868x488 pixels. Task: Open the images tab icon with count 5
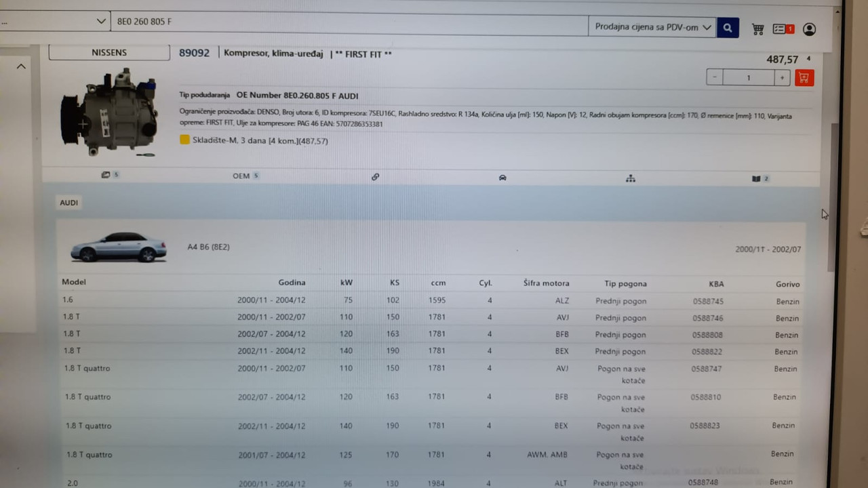(x=110, y=175)
